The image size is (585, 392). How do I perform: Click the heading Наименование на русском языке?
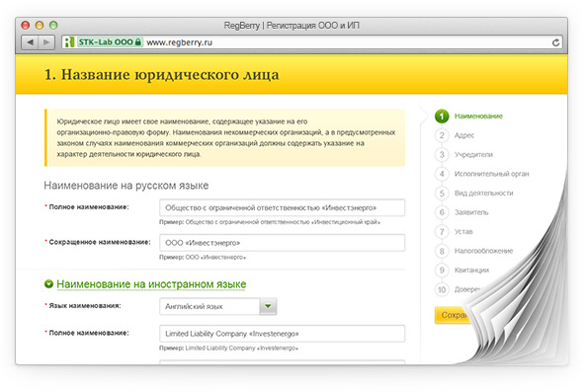coord(126,186)
